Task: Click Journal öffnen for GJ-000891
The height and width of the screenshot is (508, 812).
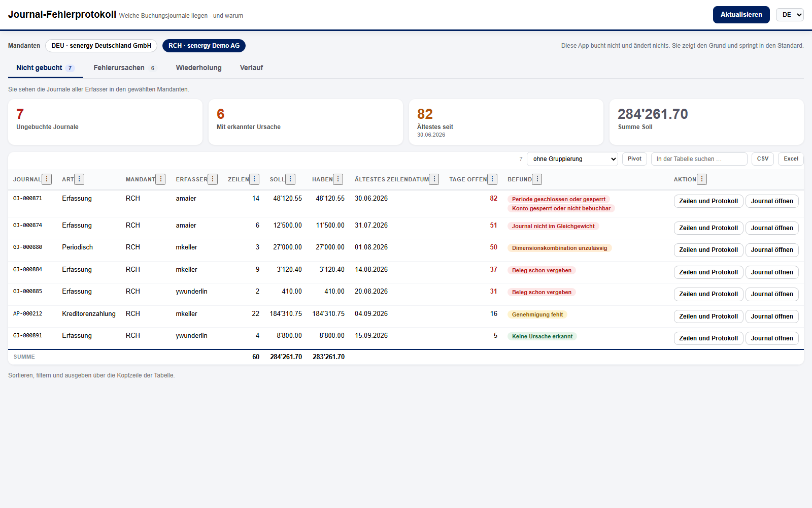Action: click(772, 338)
